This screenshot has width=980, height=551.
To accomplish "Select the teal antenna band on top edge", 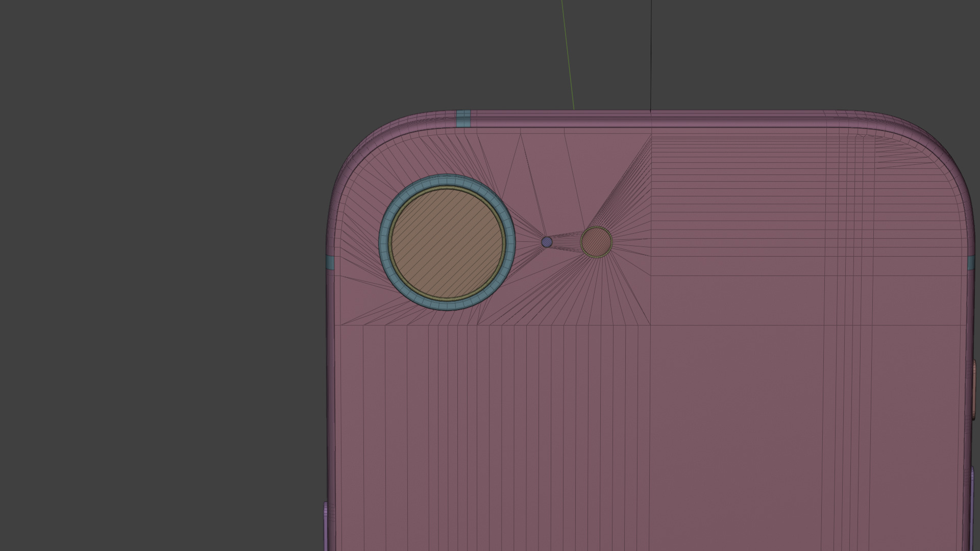I will 463,118.
